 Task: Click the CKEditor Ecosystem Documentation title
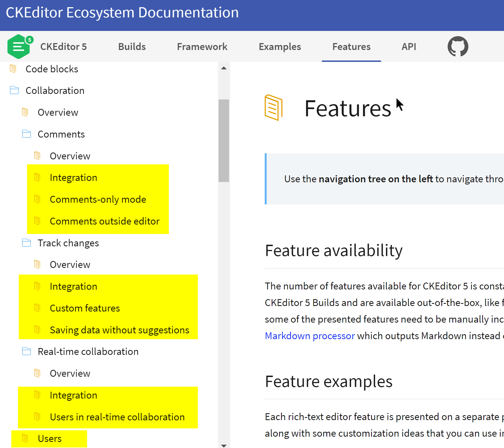[x=122, y=13]
